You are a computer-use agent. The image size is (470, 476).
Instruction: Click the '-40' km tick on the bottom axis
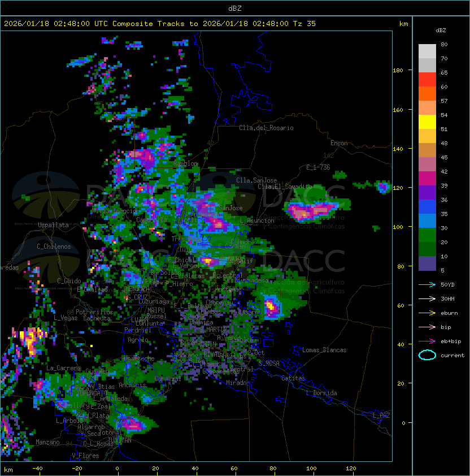(x=37, y=469)
